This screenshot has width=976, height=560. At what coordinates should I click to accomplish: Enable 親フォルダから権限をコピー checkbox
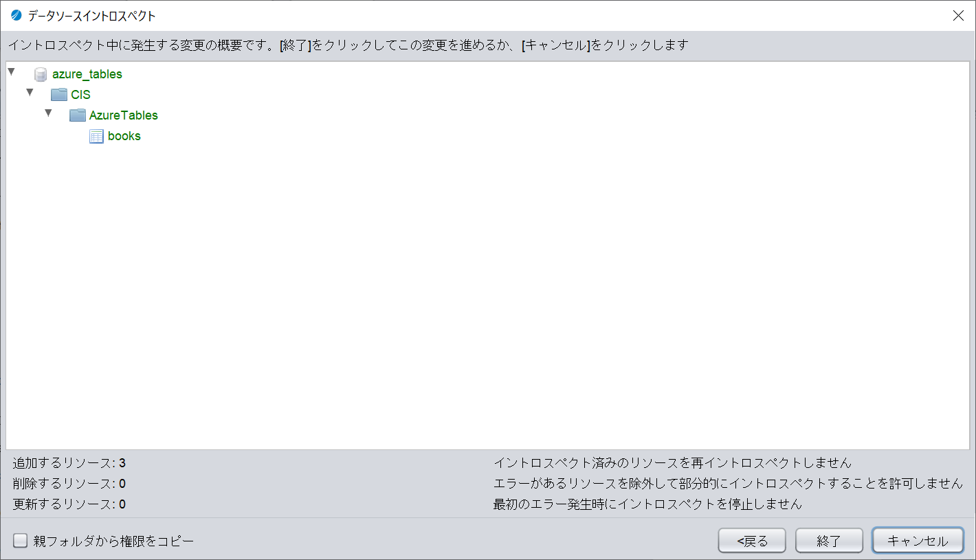[x=21, y=541]
